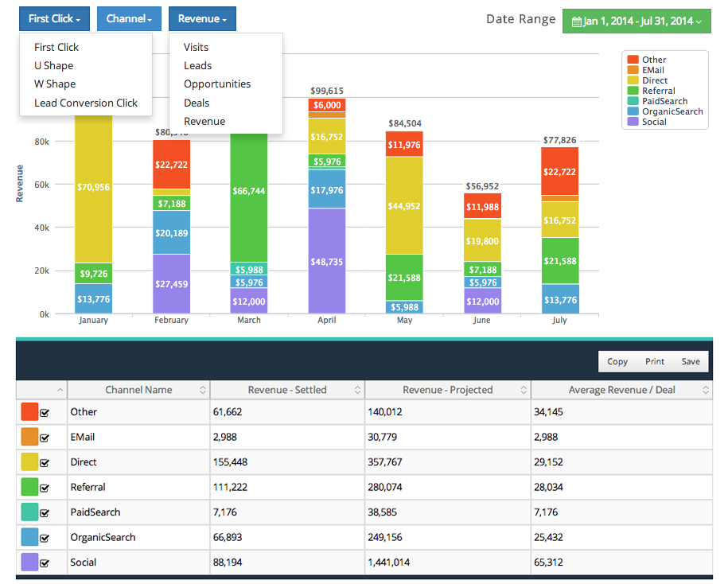Click sort icon in Revenue - Settled header
This screenshot has width=728, height=584.
pos(357,390)
